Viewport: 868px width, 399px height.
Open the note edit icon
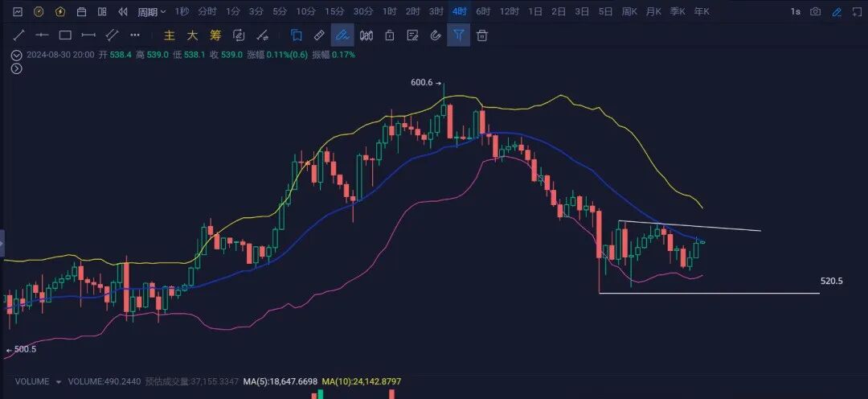coord(412,35)
